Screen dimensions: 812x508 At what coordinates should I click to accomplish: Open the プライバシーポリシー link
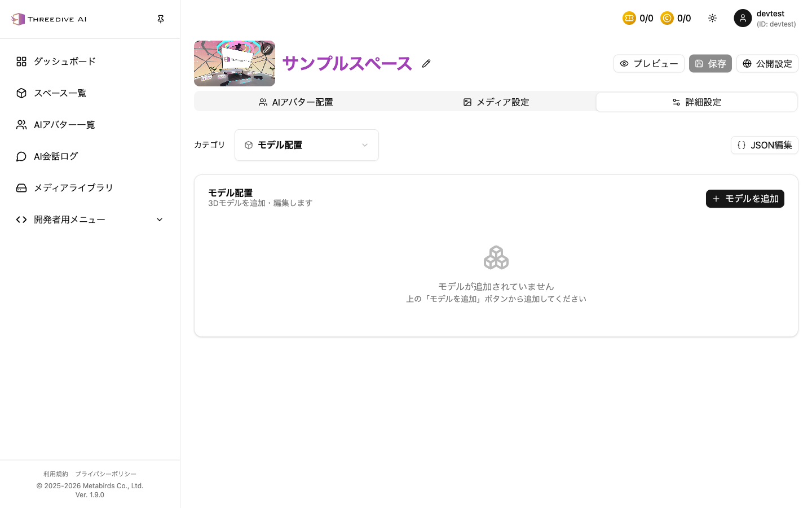click(x=106, y=474)
